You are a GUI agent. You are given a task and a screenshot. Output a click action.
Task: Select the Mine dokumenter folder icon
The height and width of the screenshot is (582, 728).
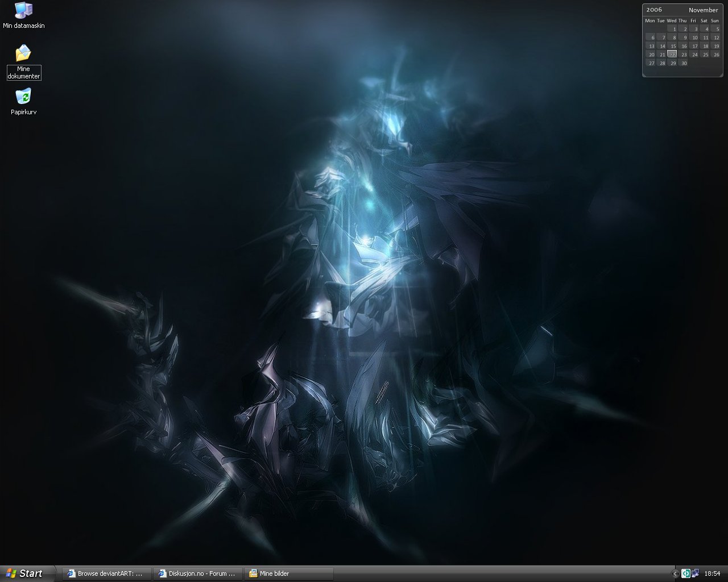[23, 62]
